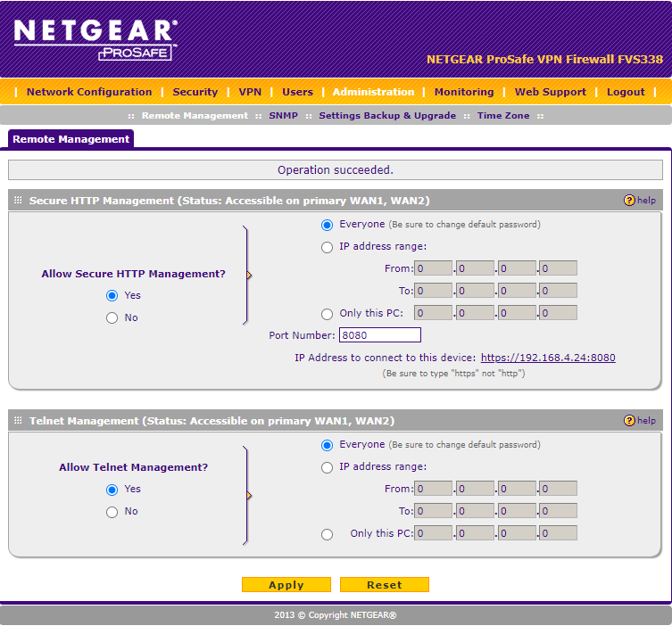The height and width of the screenshot is (626, 672).
Task: Click last octet of Telnet Only this PC
Action: [x=558, y=532]
